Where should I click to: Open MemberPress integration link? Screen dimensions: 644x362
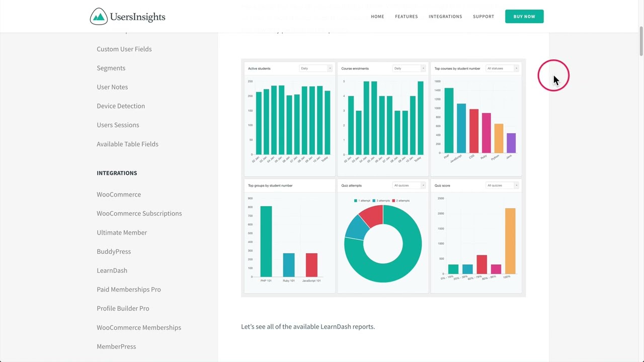116,346
